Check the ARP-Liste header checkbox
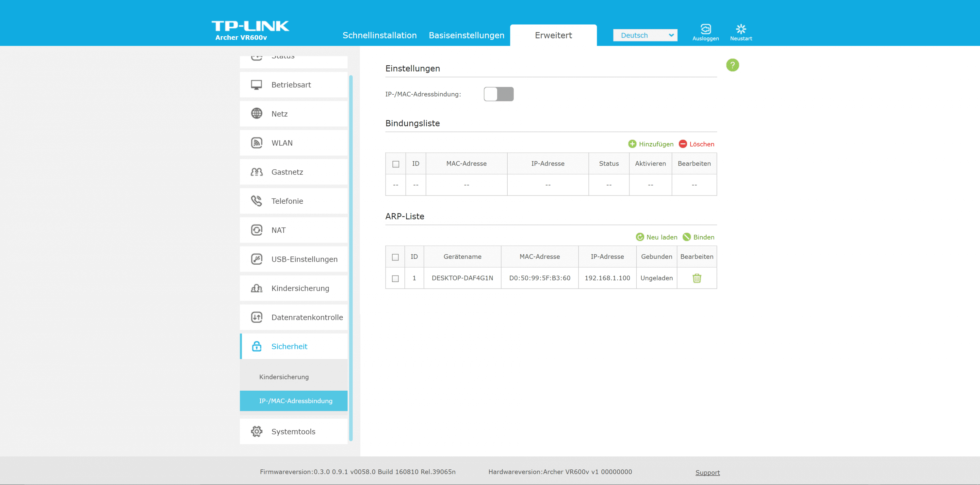 click(x=395, y=257)
